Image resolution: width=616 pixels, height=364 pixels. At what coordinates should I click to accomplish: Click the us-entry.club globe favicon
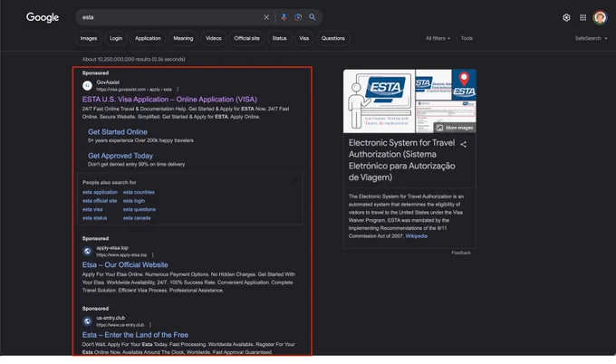pos(87,321)
